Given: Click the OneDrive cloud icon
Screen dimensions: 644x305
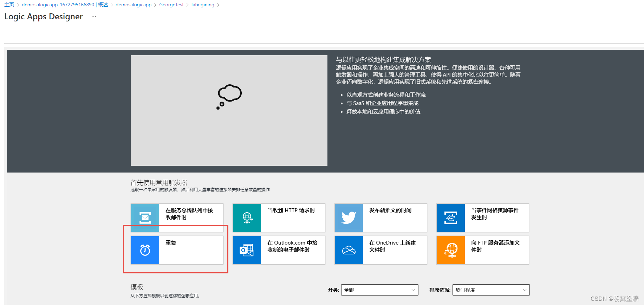Looking at the screenshot, I should (x=349, y=250).
